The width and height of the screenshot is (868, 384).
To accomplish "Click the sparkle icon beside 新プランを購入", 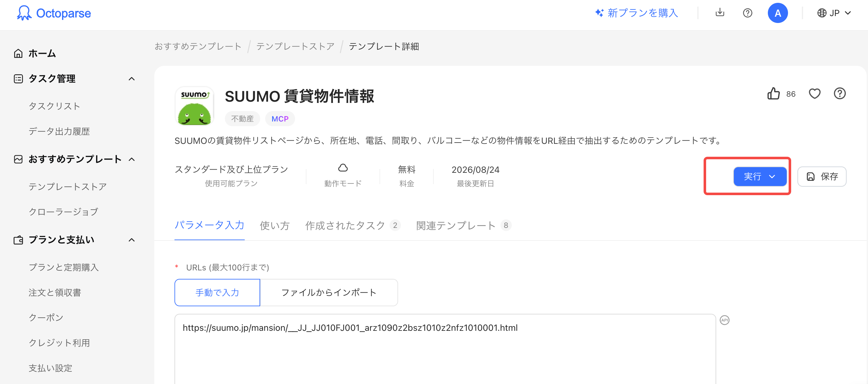I will tap(599, 13).
